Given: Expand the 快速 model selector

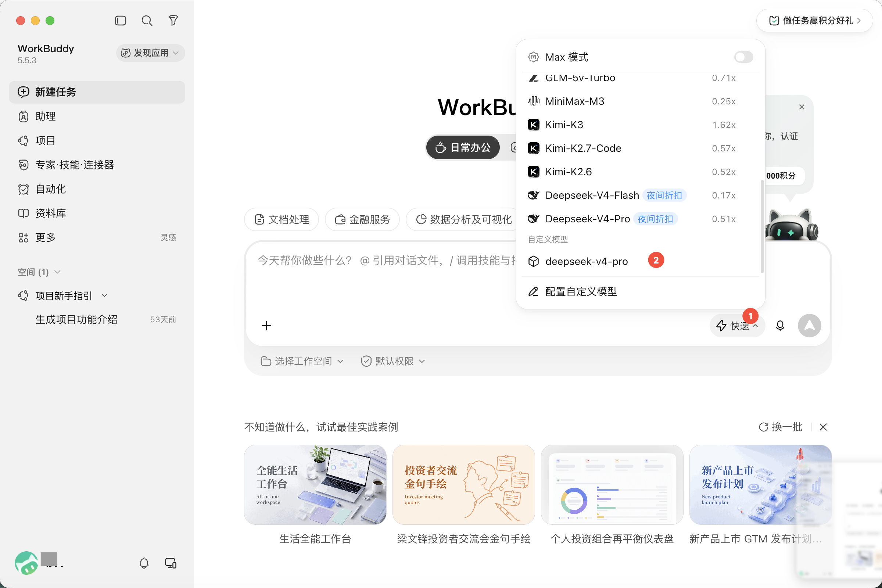Looking at the screenshot, I should point(737,326).
